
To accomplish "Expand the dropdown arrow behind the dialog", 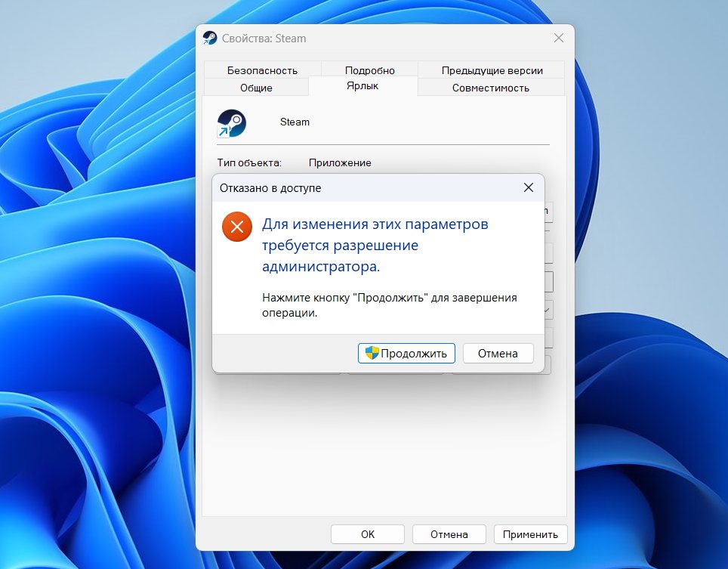I will tap(548, 310).
